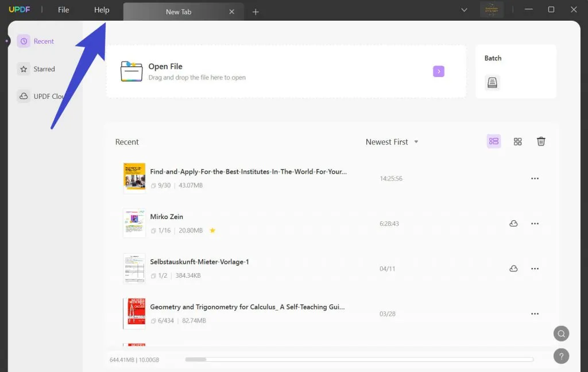Viewport: 588px width, 372px height.
Task: Click the 6:28:43 timestamp
Action: coord(389,224)
